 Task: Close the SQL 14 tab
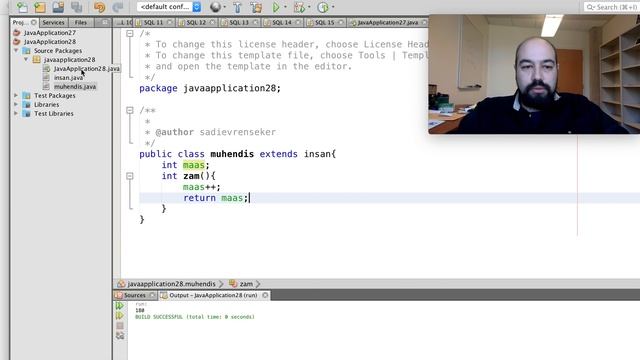pyautogui.click(x=298, y=22)
